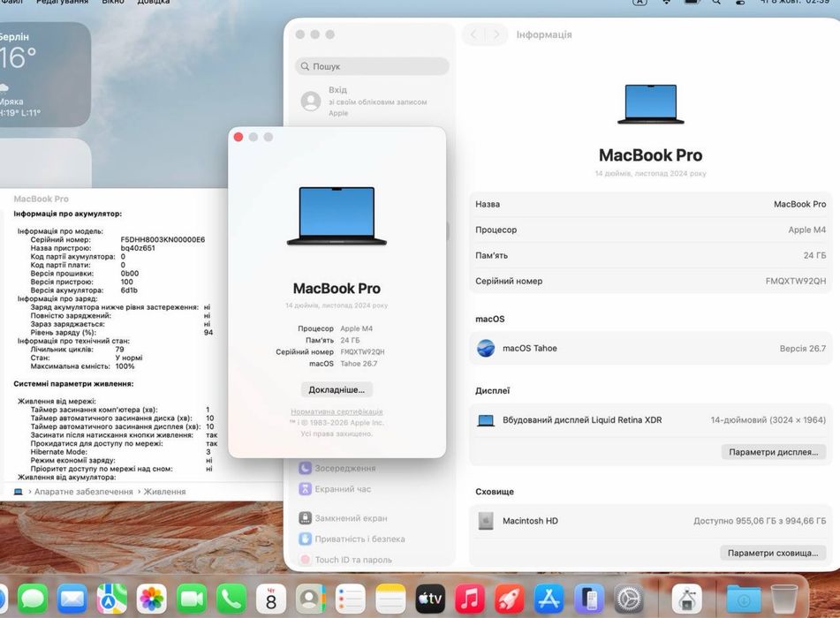Screen dimensions: 840x618
Task: Open App Store from the dock
Action: click(549, 599)
